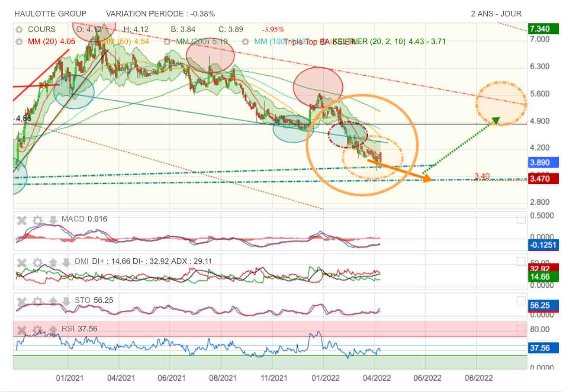Image resolution: width=573 pixels, height=392 pixels.
Task: Remove the RSI indicator panel
Action: click(x=22, y=330)
